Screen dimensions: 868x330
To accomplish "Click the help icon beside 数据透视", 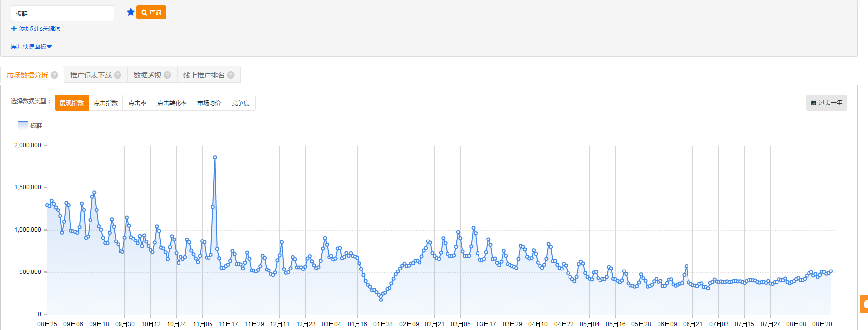I will 167,75.
